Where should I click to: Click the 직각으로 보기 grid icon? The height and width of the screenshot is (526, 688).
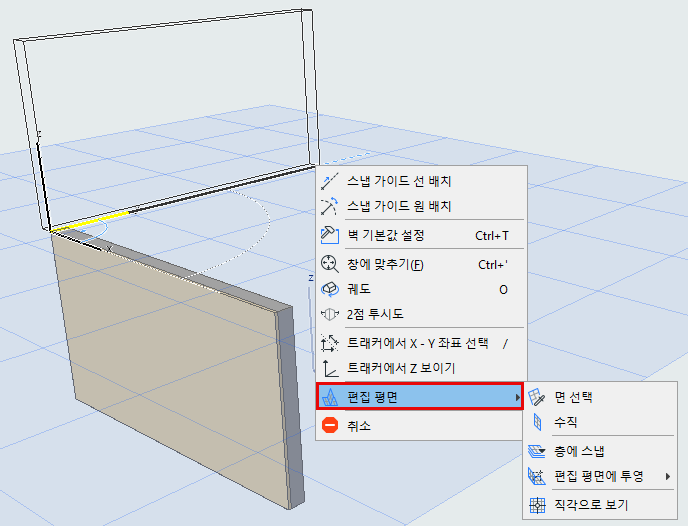click(x=537, y=505)
